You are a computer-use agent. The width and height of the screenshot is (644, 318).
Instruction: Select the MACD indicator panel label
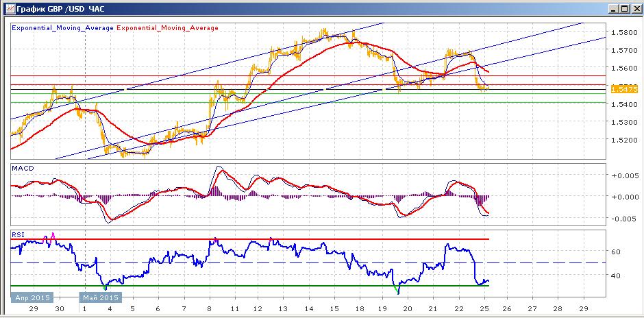[22, 169]
